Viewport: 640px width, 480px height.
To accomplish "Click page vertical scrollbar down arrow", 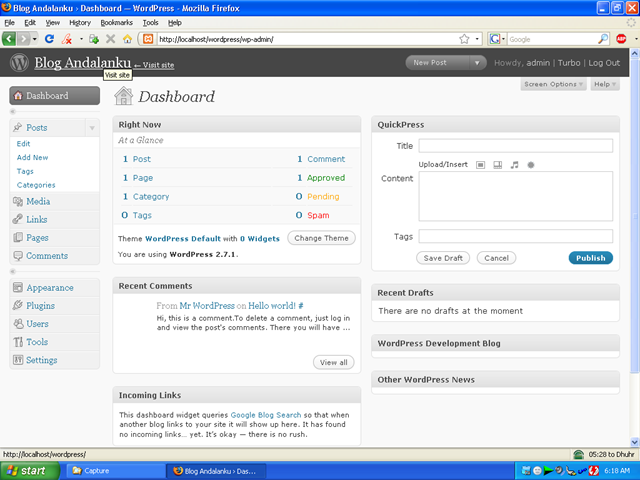I will 635,442.
